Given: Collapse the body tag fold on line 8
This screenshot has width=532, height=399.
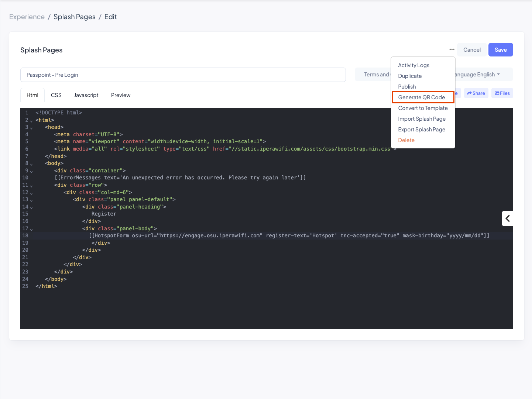Looking at the screenshot, I should coord(31,164).
